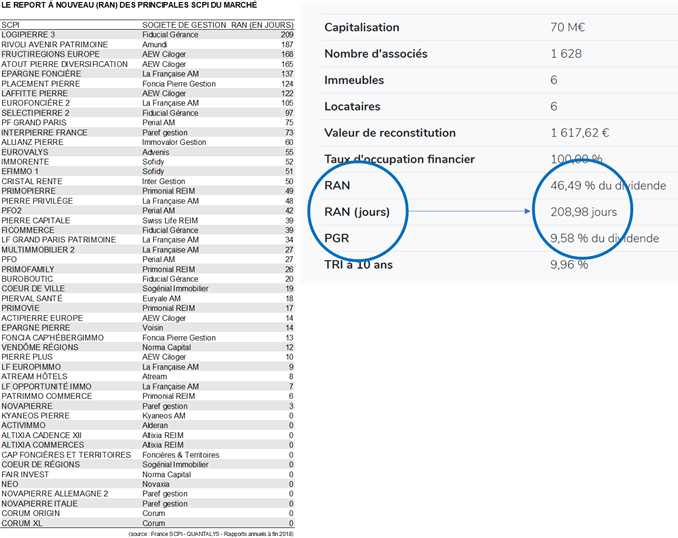Select the BUROBOUTIC entry
678x538 pixels.
[x=27, y=279]
